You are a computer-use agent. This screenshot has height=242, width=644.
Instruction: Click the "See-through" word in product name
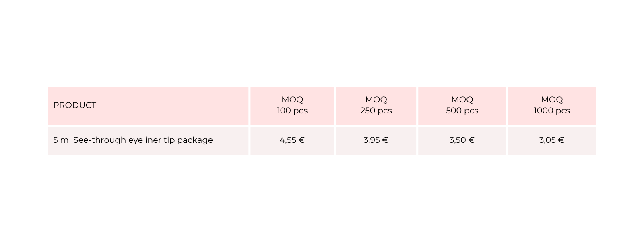tap(99, 140)
